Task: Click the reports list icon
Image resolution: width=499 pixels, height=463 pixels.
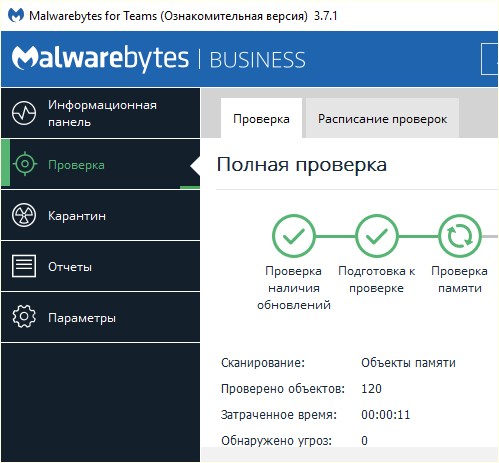Action: pos(24,266)
